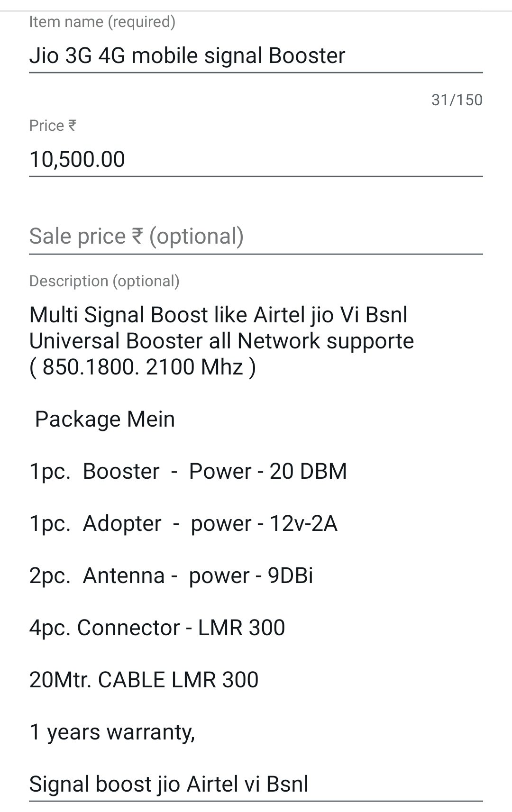The height and width of the screenshot is (812, 512).
Task: Edit the Price field showing 10,500.00
Action: coord(256,159)
